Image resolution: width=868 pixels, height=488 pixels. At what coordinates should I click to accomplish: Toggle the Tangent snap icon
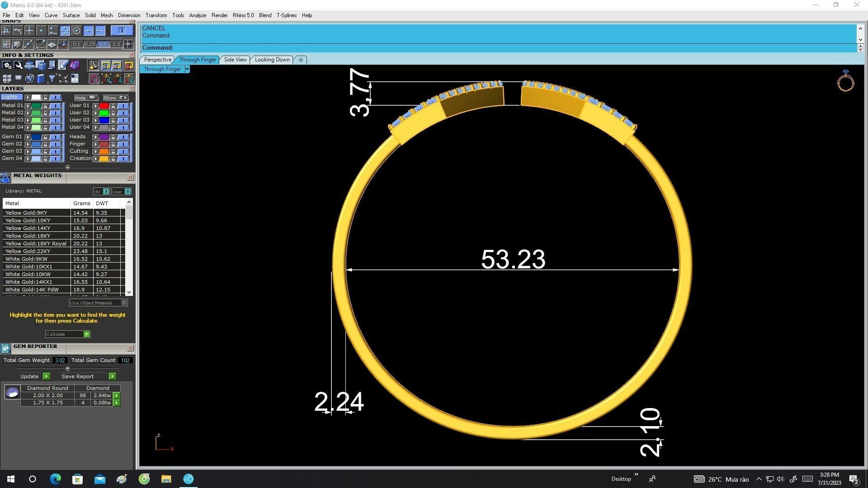(x=18, y=31)
